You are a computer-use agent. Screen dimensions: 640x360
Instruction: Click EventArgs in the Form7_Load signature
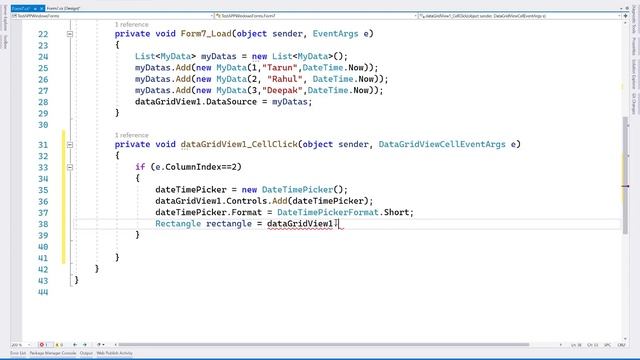(x=336, y=34)
